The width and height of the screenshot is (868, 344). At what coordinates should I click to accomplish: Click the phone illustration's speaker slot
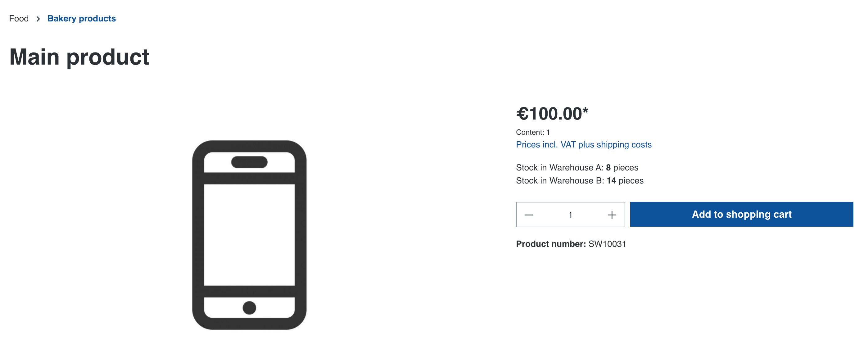(249, 162)
